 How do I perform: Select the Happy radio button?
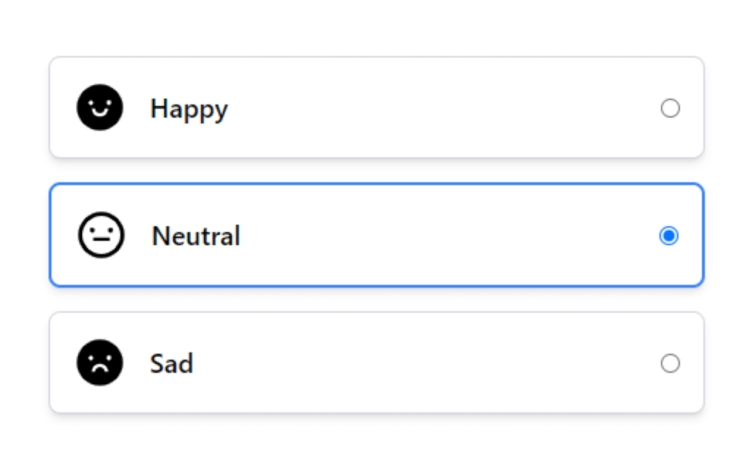pyautogui.click(x=670, y=108)
